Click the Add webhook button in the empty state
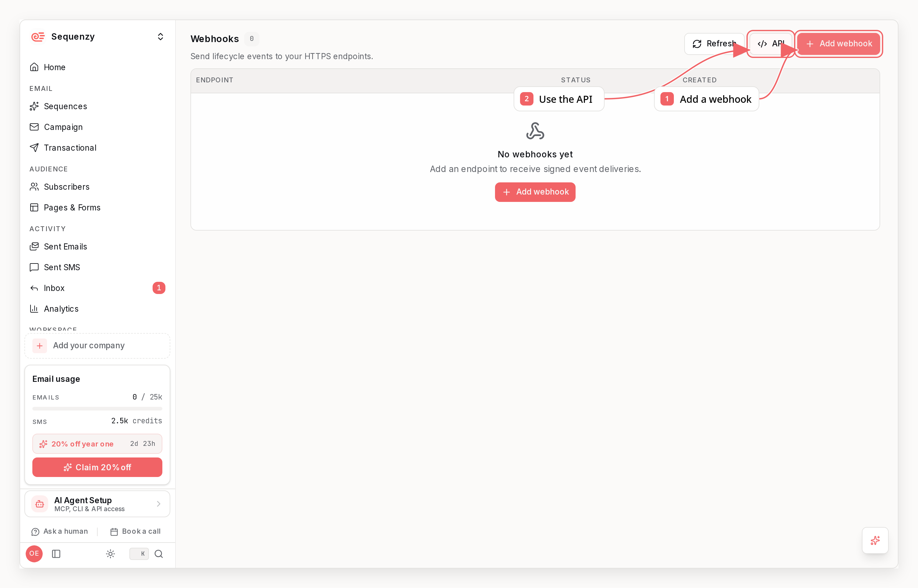The image size is (918, 588). pos(535,192)
